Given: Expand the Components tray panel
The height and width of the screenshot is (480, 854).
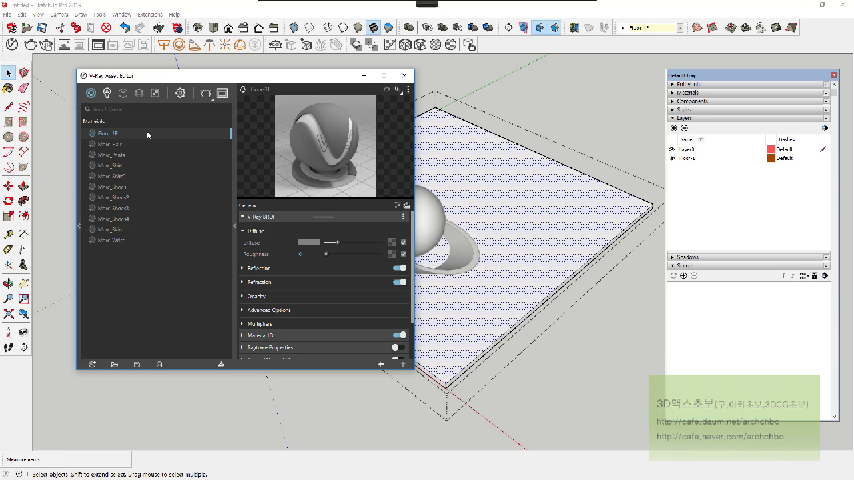Looking at the screenshot, I should tap(748, 101).
